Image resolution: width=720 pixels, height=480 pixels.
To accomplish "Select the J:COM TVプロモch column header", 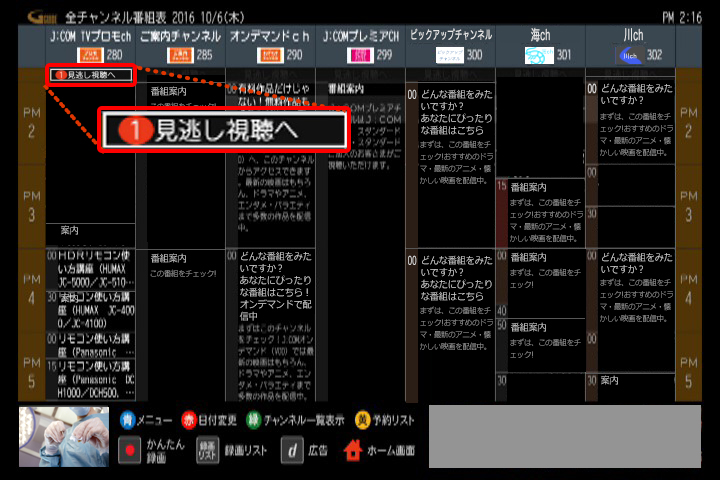I will point(90,46).
